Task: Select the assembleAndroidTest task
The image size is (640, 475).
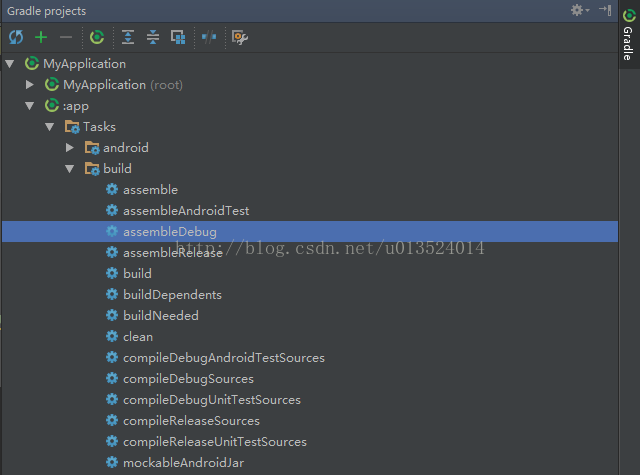Action: [x=310, y=211]
